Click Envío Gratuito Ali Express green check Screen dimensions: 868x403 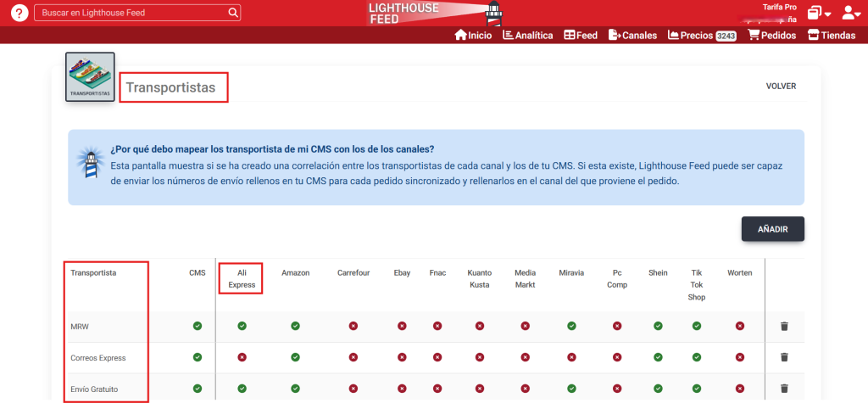pyautogui.click(x=242, y=388)
